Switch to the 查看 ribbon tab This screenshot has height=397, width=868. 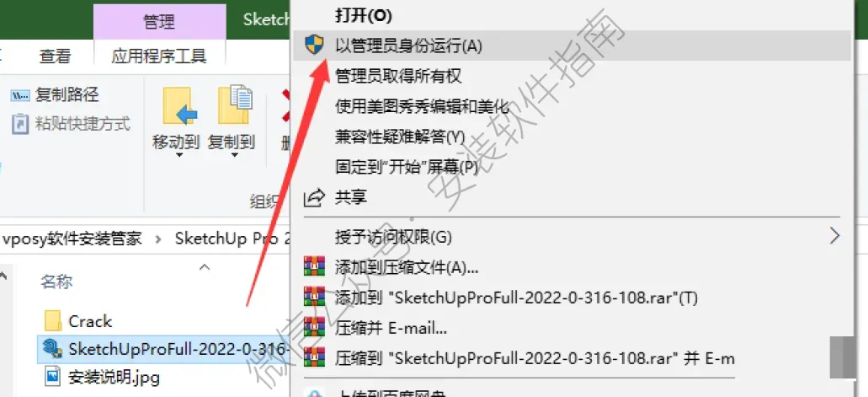pos(56,56)
